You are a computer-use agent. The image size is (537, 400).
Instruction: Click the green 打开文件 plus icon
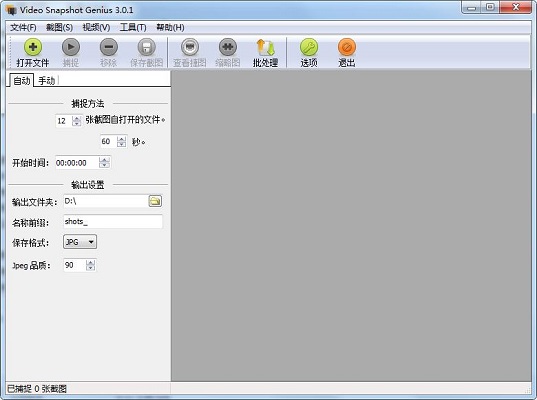click(x=33, y=47)
